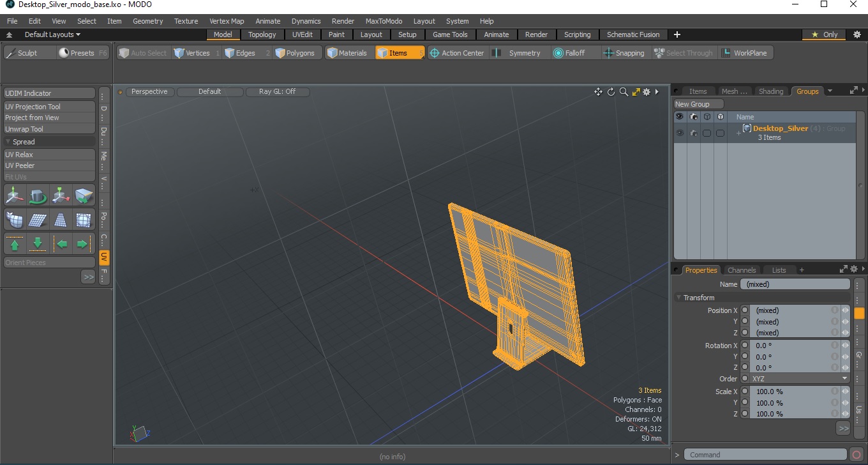
Task: Switch to Vertices selection mode
Action: 197,53
